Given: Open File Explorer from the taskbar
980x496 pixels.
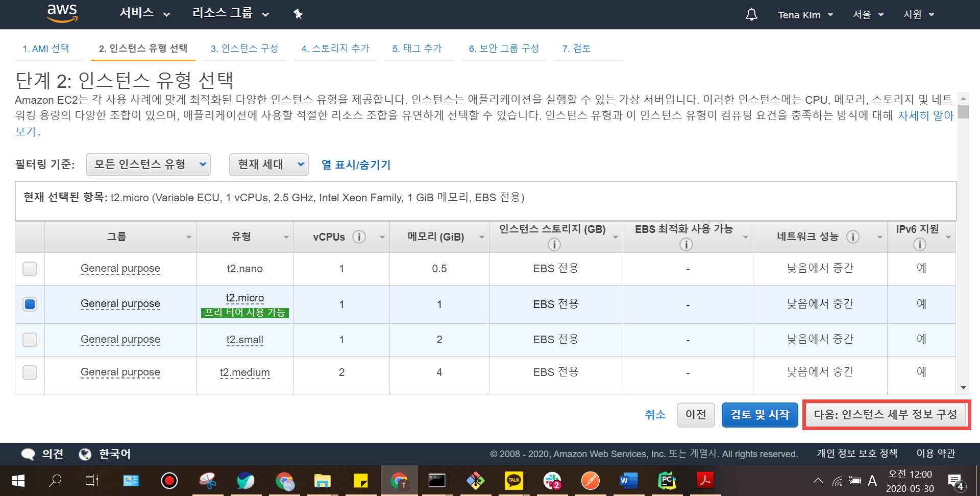Looking at the screenshot, I should (x=322, y=481).
